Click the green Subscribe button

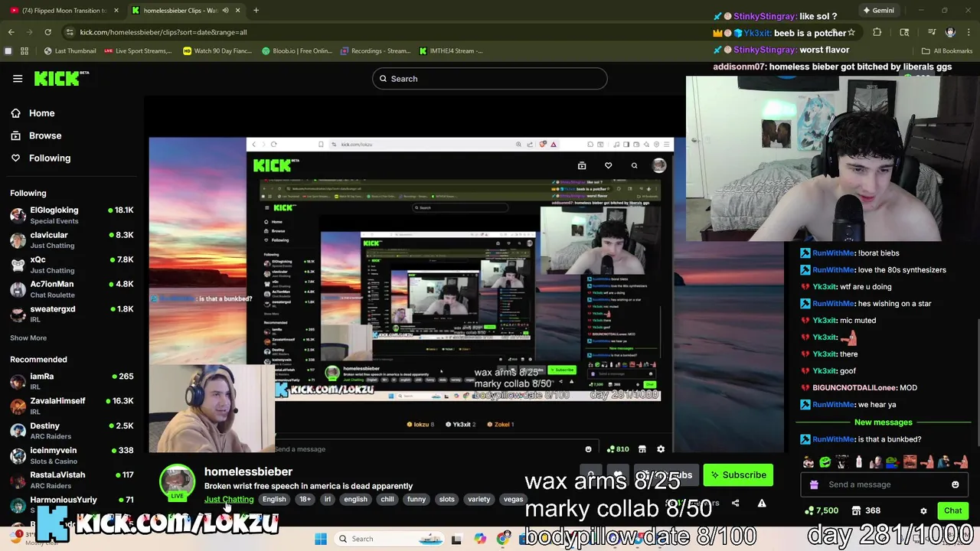coord(738,475)
